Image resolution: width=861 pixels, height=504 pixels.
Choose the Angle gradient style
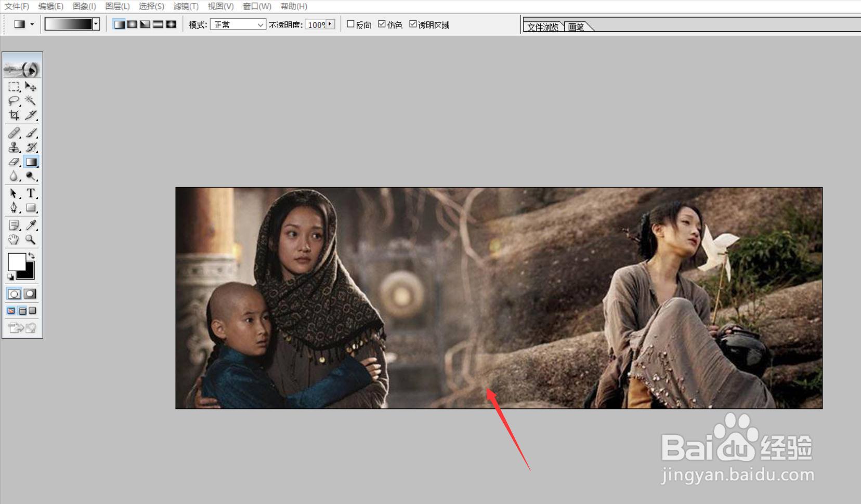[x=146, y=24]
